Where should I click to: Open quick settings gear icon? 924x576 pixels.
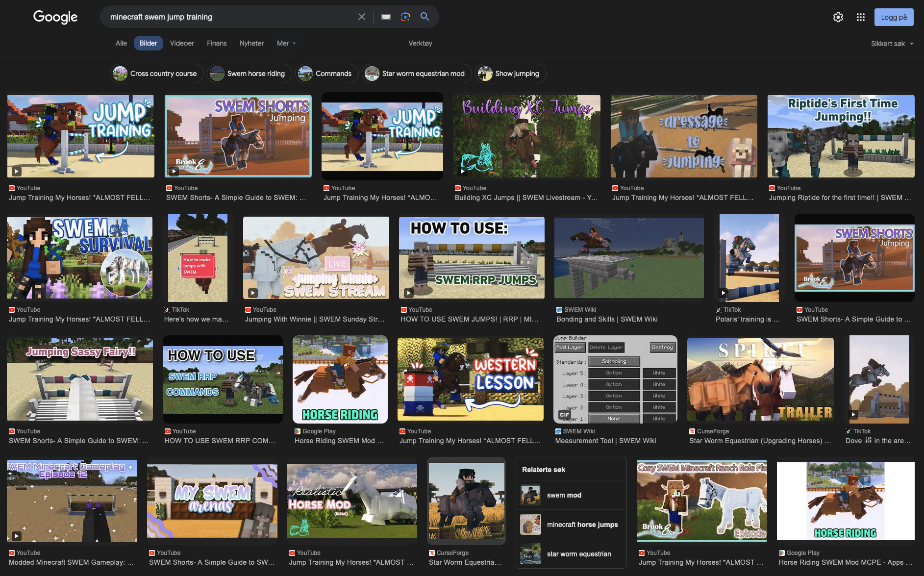[838, 17]
